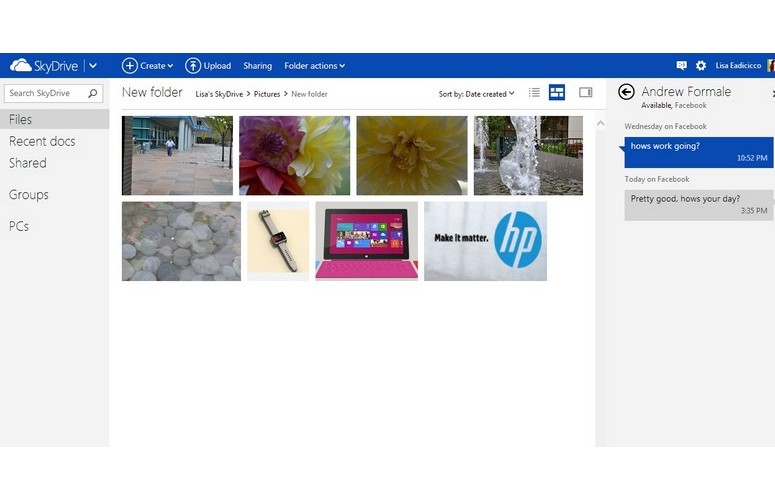Open PCs in the sidebar
The image size is (775, 500).
pyautogui.click(x=19, y=226)
